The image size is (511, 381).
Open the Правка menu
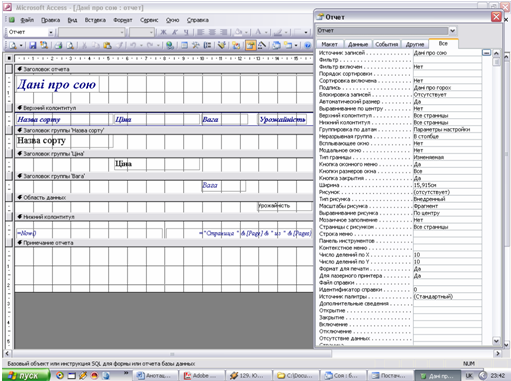(50, 20)
